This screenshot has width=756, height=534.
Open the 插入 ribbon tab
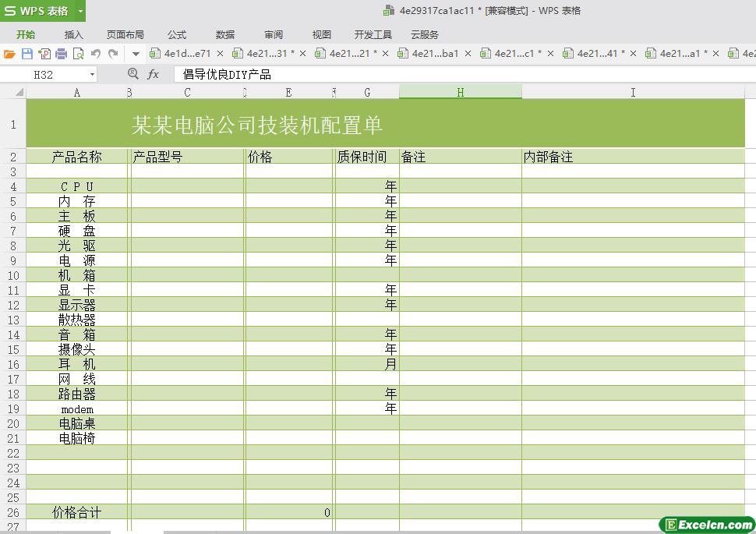click(74, 35)
